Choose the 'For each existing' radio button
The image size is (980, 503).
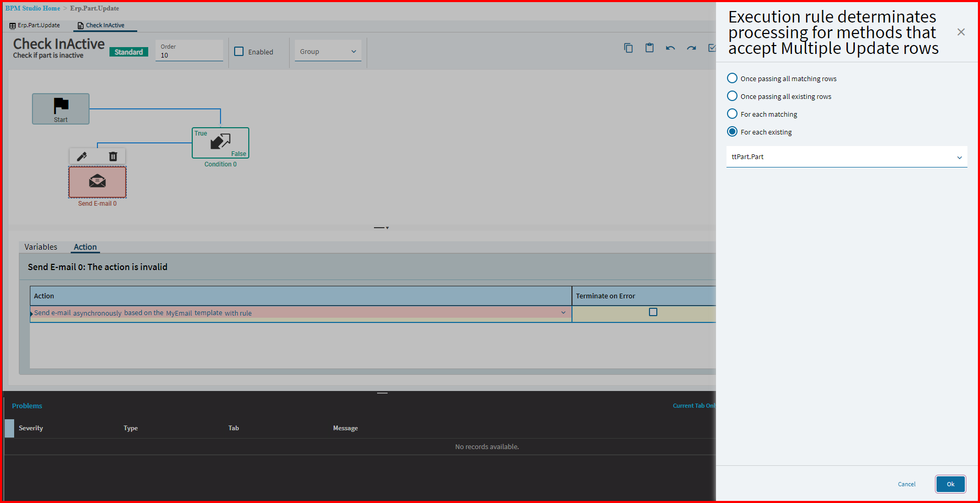[732, 131]
